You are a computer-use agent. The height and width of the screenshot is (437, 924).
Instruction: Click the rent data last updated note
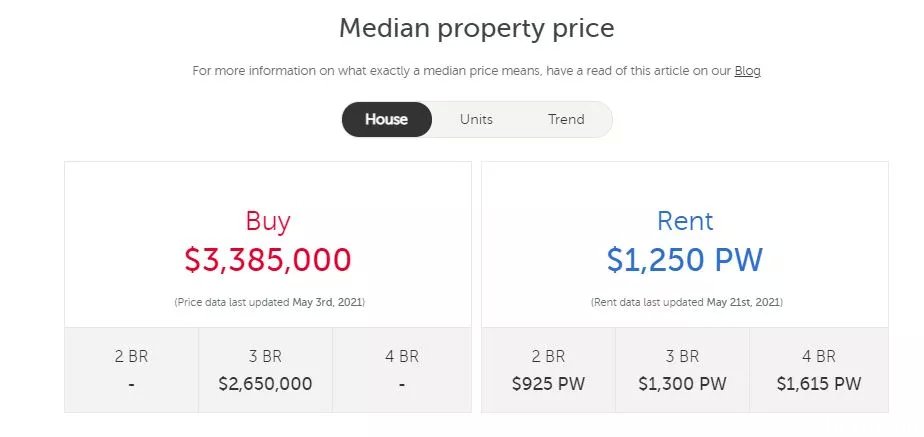[x=687, y=302]
